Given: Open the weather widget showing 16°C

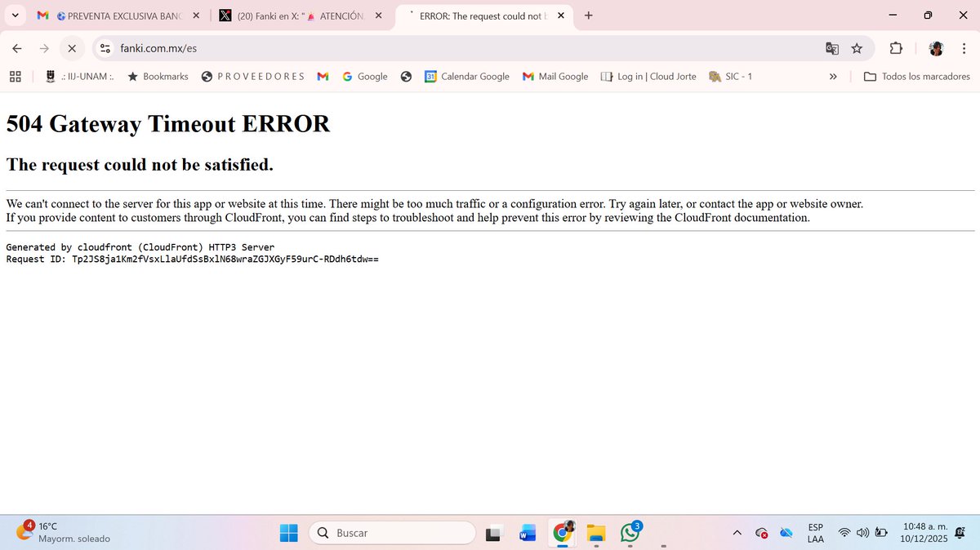Looking at the screenshot, I should tap(64, 532).
